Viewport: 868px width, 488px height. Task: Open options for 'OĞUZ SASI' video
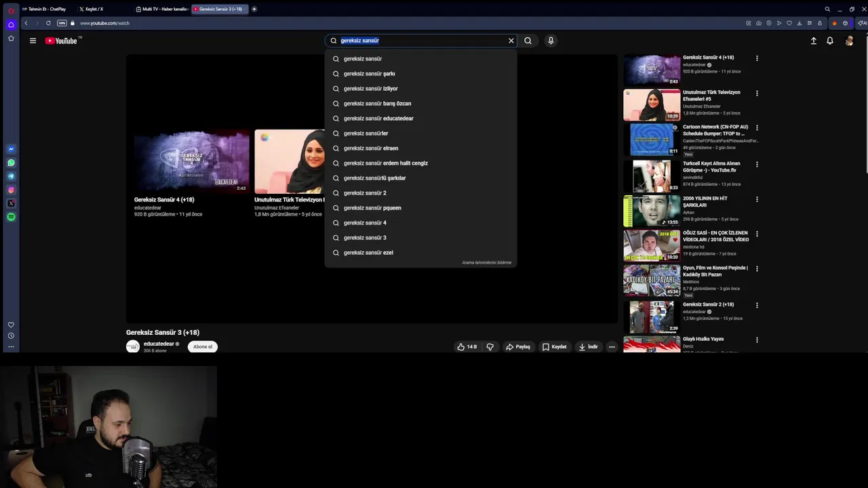coord(757,234)
